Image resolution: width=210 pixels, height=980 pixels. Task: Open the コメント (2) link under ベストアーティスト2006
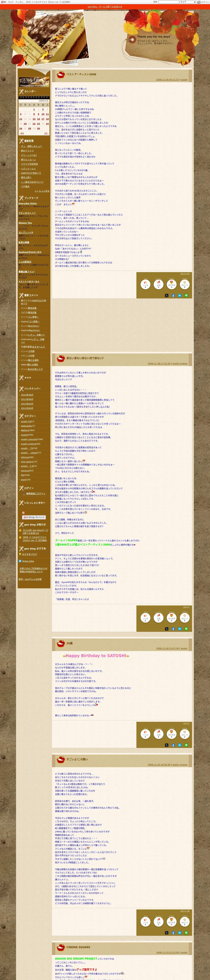click(185, 274)
